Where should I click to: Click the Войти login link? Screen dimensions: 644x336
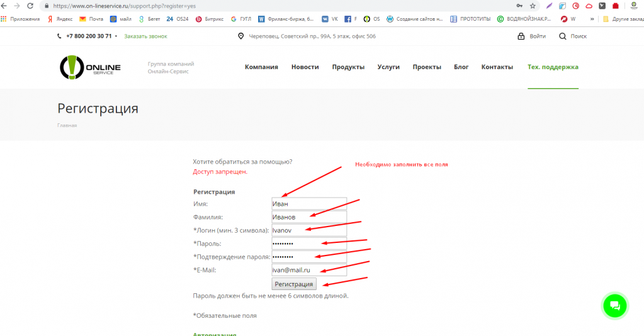pos(532,36)
